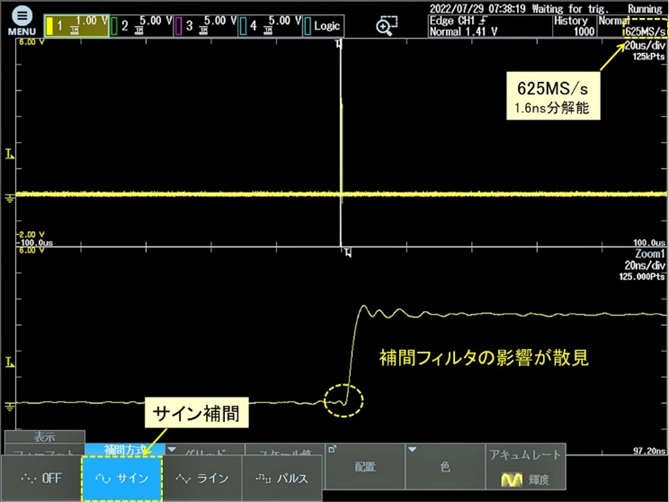This screenshot has height=502, width=669.
Task: Click the Zoom1 window label
Action: tap(650, 254)
